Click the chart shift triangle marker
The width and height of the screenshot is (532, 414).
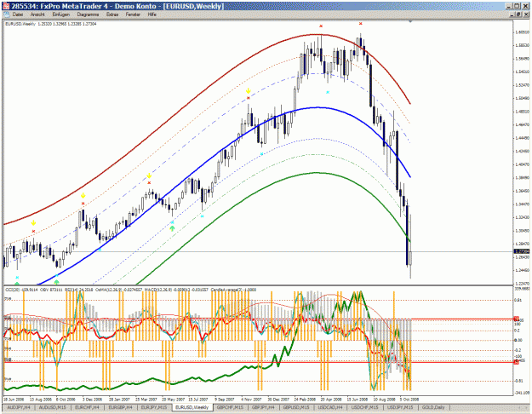[410, 21]
